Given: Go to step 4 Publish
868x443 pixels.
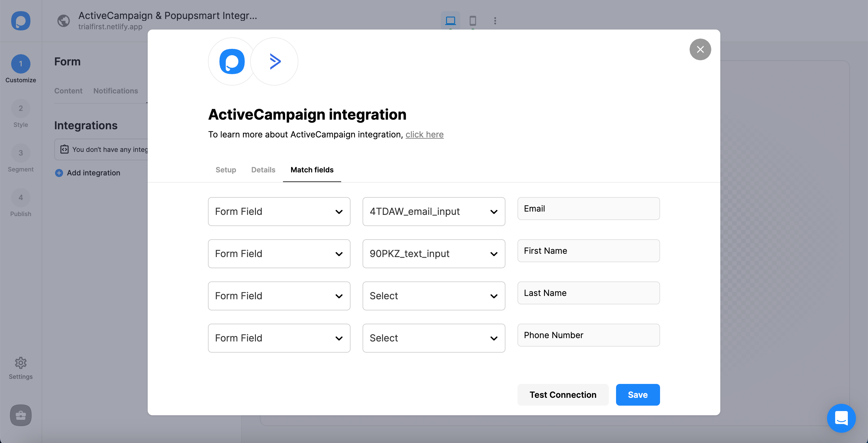Looking at the screenshot, I should [20, 203].
